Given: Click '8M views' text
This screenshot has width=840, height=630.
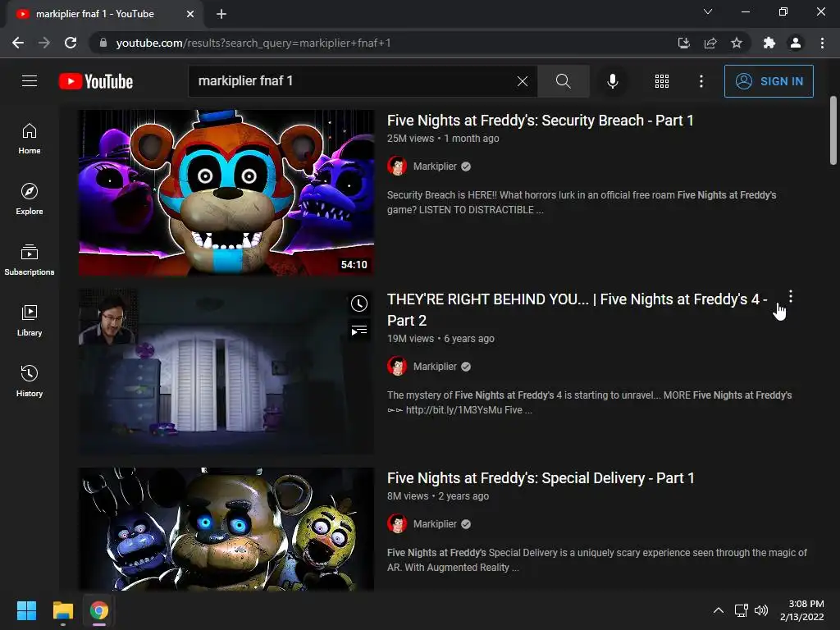Looking at the screenshot, I should 408,496.
